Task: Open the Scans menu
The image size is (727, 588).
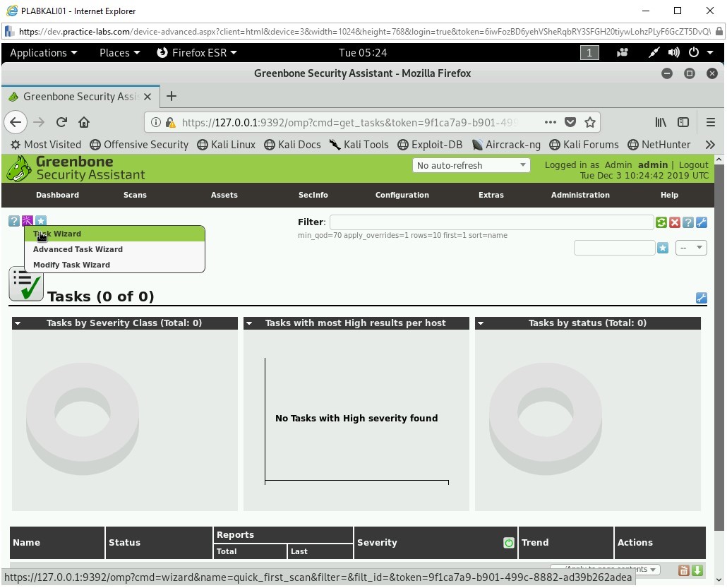Action: tap(135, 195)
